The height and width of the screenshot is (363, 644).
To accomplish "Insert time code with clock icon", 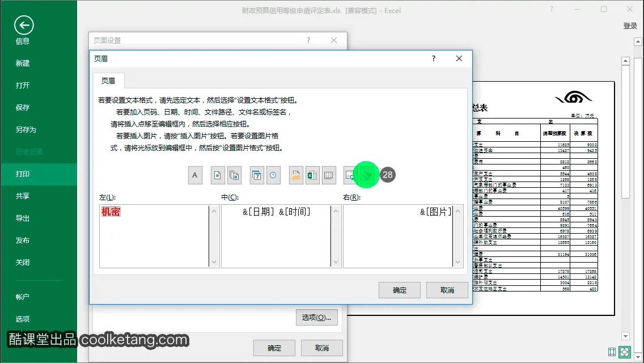I will tap(273, 175).
